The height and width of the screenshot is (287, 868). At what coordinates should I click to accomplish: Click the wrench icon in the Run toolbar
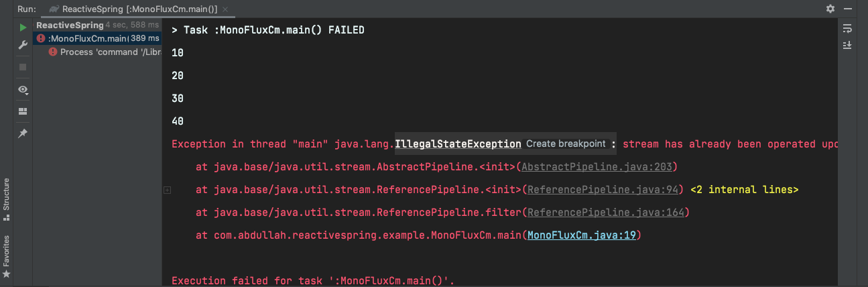point(23,45)
